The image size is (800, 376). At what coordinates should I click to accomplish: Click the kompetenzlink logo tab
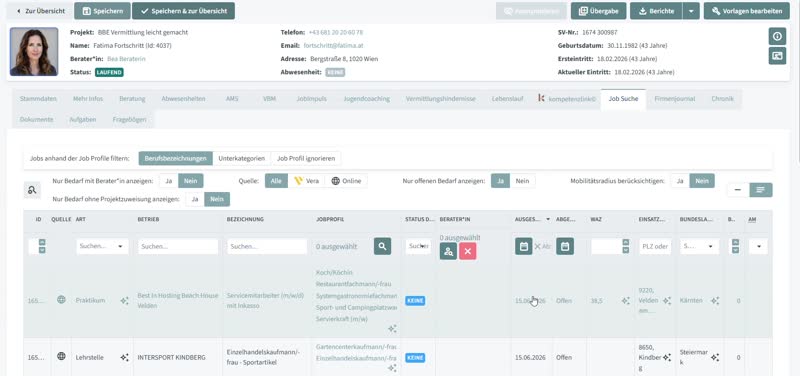pyautogui.click(x=566, y=98)
